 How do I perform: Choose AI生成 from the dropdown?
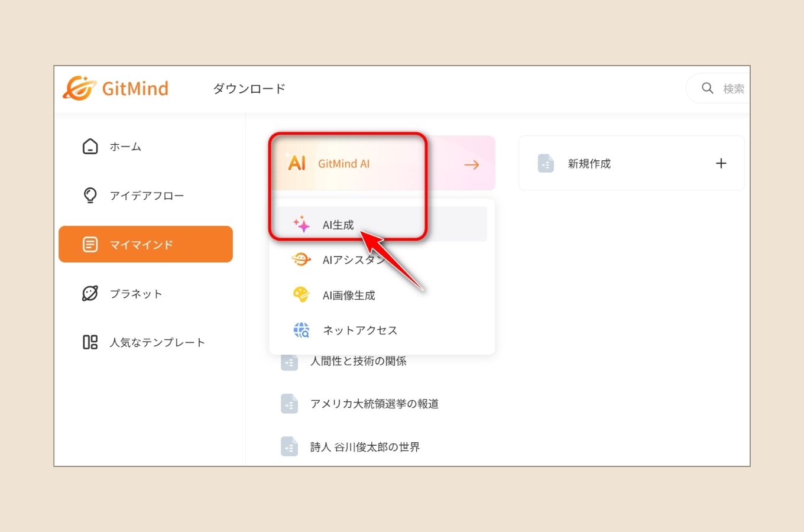coord(382,224)
